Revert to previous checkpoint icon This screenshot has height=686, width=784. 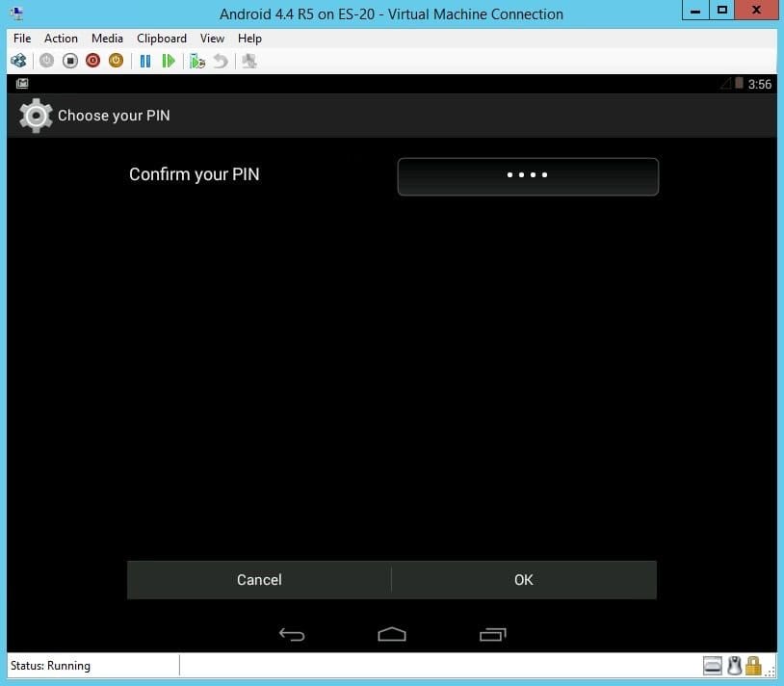click(x=221, y=61)
